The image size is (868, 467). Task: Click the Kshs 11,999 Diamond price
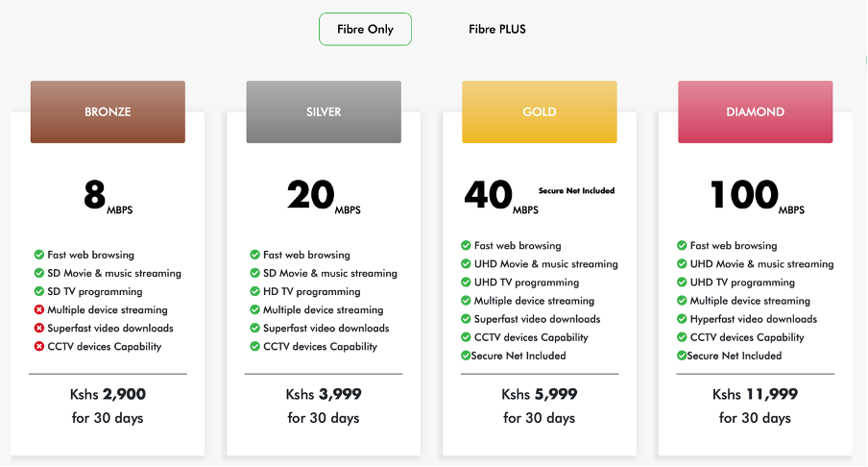coord(755,394)
